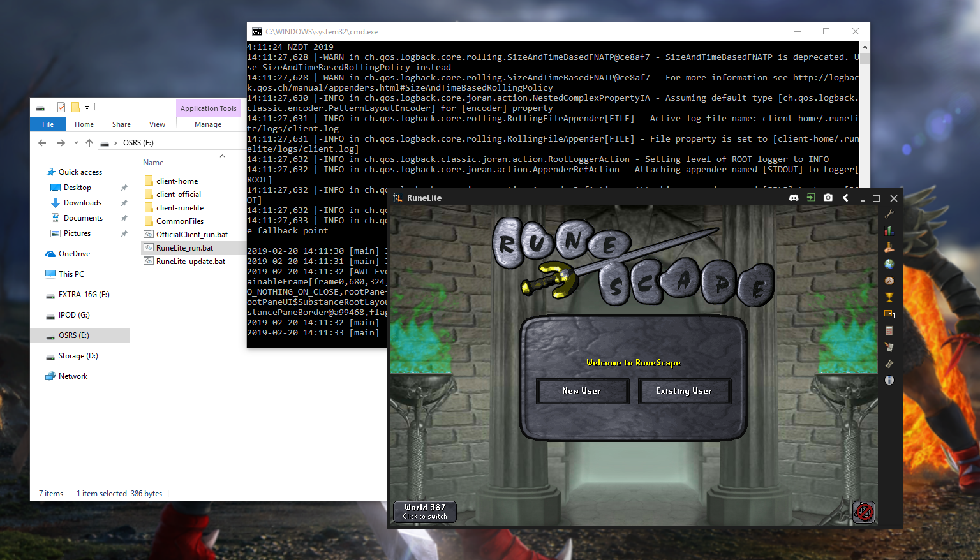This screenshot has height=560, width=980.
Task: Open the gold trophy sidebar icon
Action: tap(889, 297)
